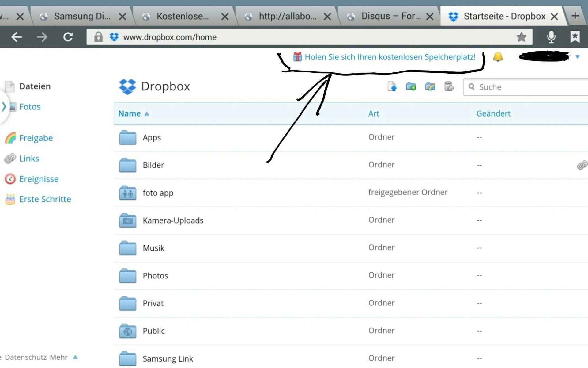Image resolution: width=588 pixels, height=368 pixels.
Task: Share a folder with the rainbow folder icon
Action: pyautogui.click(x=430, y=87)
